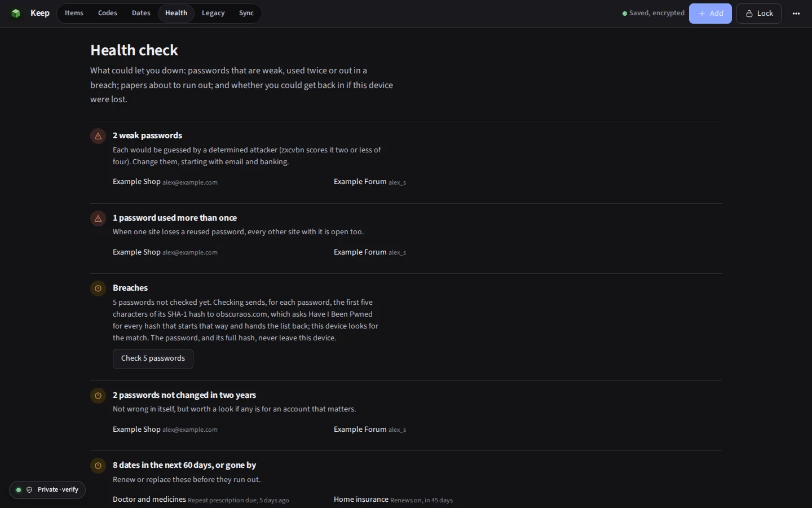Open the three-dot more options menu
Image resolution: width=812 pixels, height=508 pixels.
796,14
